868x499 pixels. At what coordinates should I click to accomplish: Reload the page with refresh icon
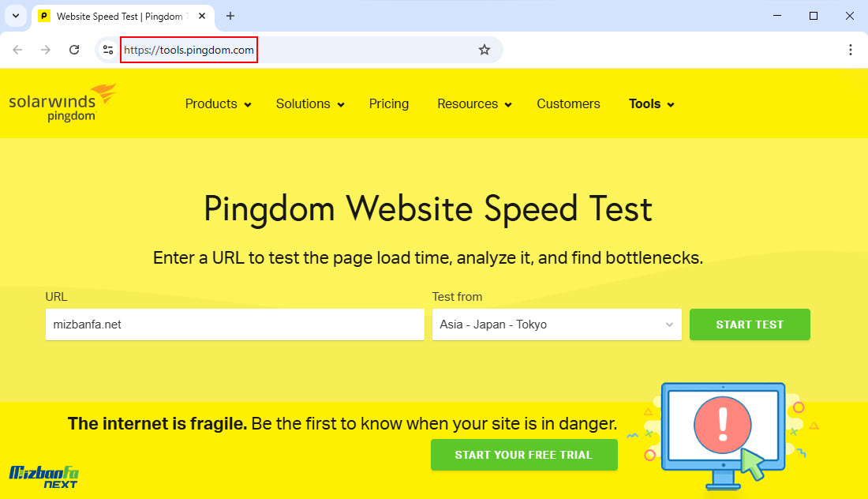pos(74,50)
